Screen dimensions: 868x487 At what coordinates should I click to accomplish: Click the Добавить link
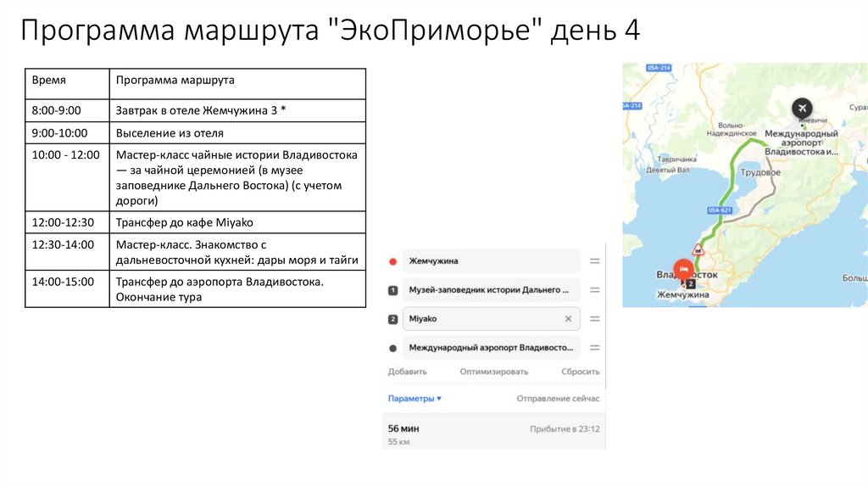coord(407,372)
